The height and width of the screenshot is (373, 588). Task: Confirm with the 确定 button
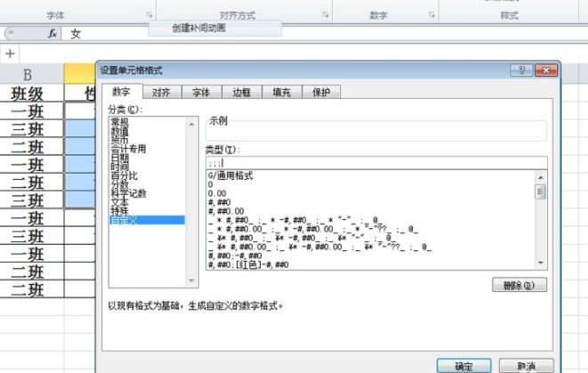(463, 366)
